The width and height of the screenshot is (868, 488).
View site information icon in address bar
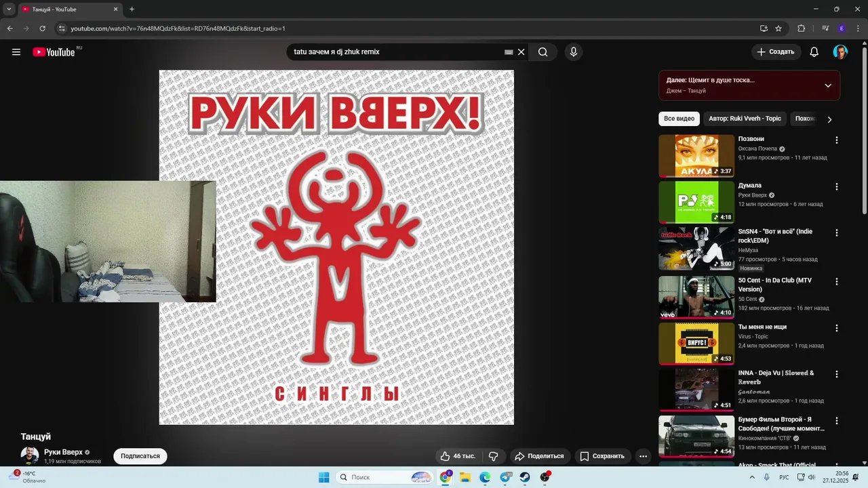tap(62, 28)
